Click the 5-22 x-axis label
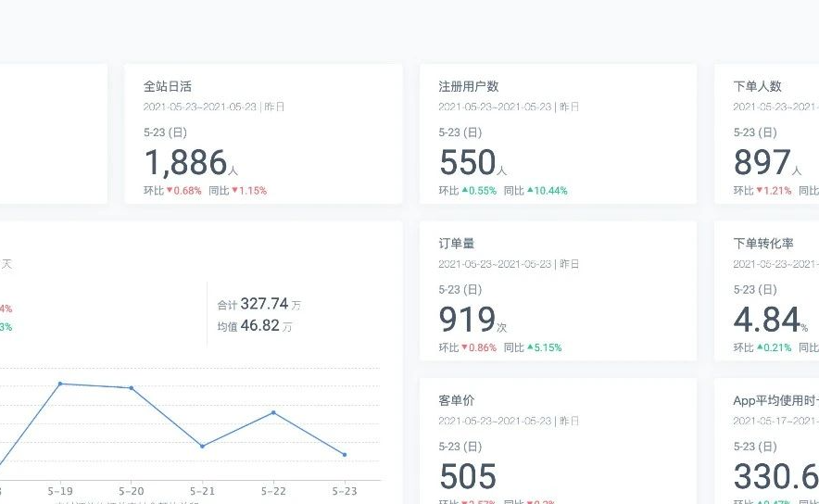Viewport: 819px width, 504px height. click(273, 491)
